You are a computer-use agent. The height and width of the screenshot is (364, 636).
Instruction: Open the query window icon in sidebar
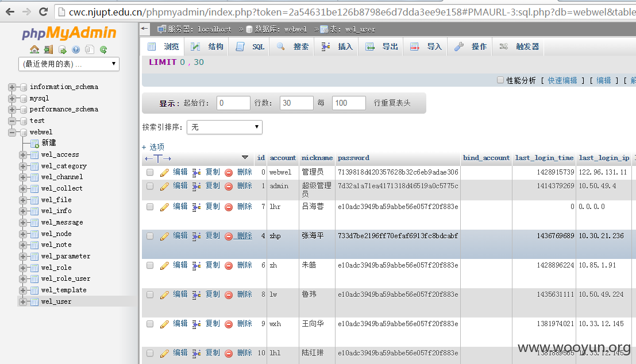tap(62, 49)
